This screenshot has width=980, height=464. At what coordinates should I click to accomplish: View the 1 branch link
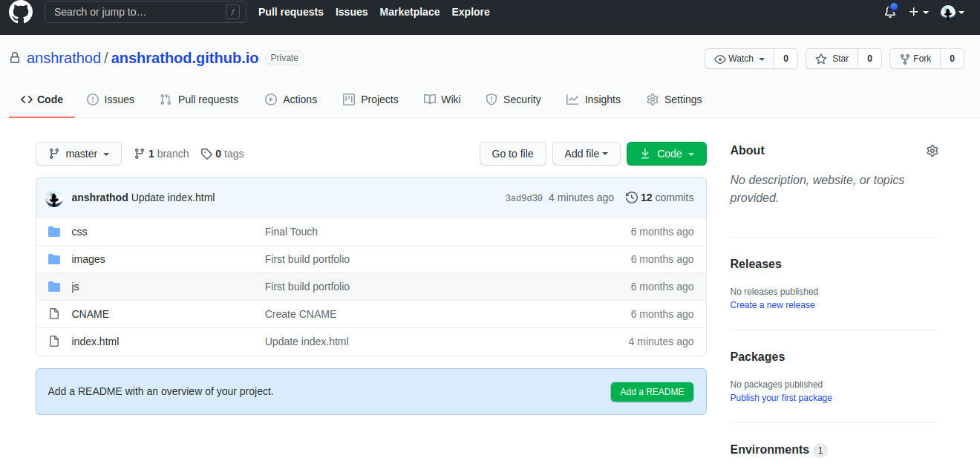tap(161, 154)
